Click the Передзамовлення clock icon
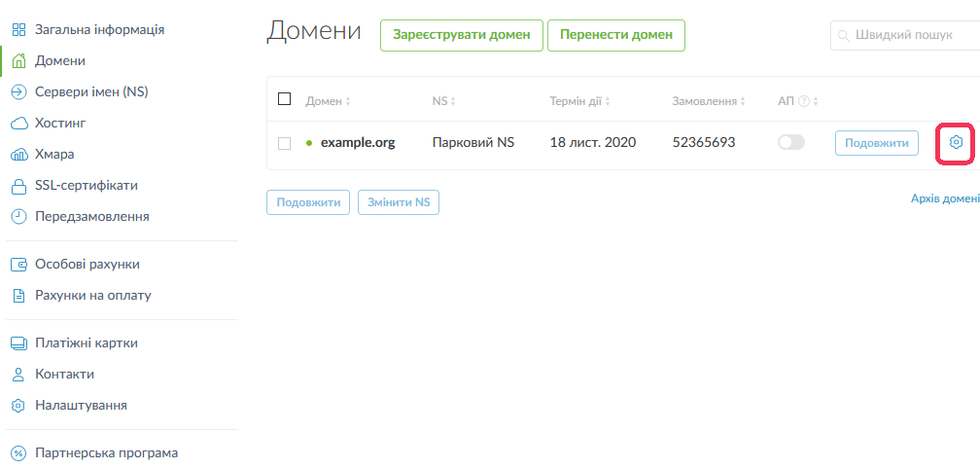The width and height of the screenshot is (980, 468). point(18,217)
